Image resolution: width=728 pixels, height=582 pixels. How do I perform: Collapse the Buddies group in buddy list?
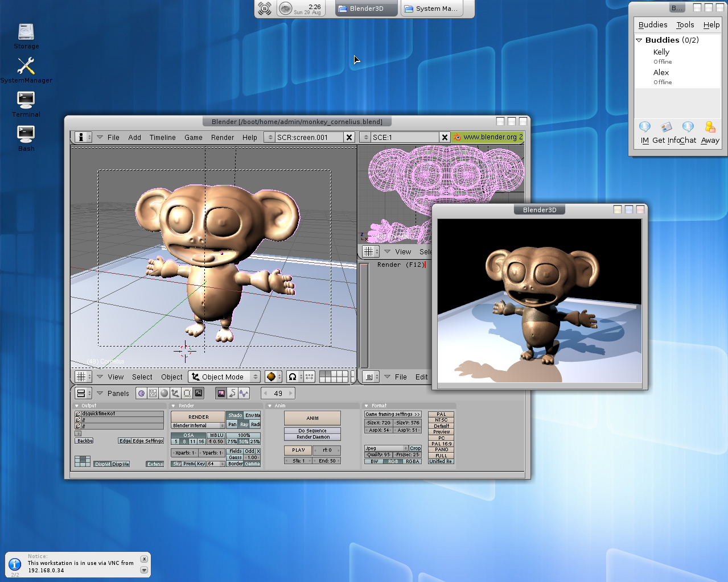[x=639, y=40]
